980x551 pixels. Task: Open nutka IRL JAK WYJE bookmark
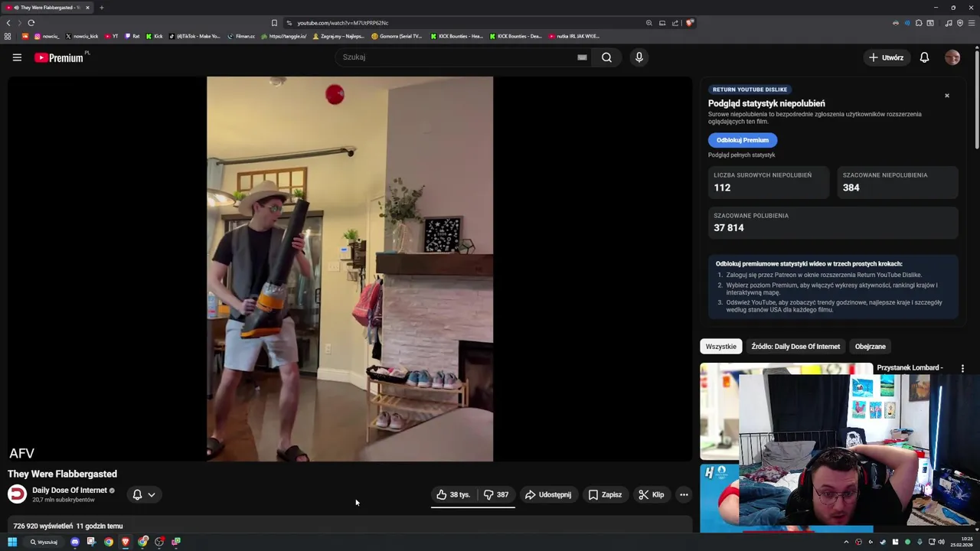pyautogui.click(x=574, y=36)
